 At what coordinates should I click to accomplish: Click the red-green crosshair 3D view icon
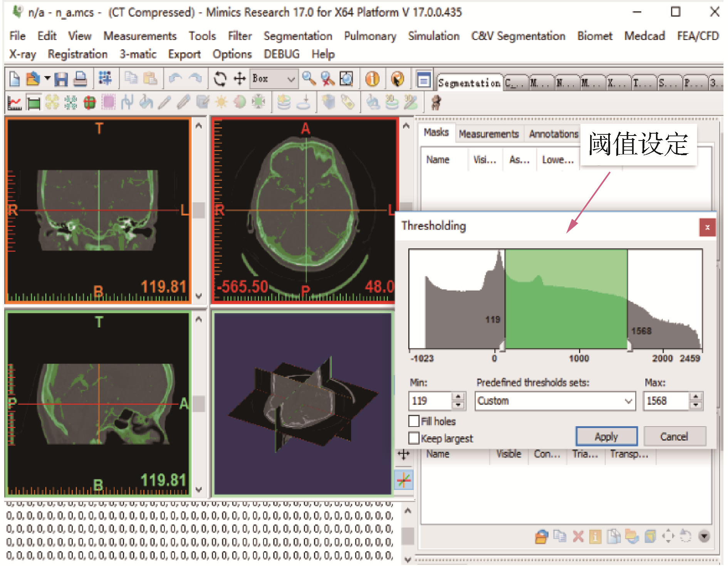404,480
